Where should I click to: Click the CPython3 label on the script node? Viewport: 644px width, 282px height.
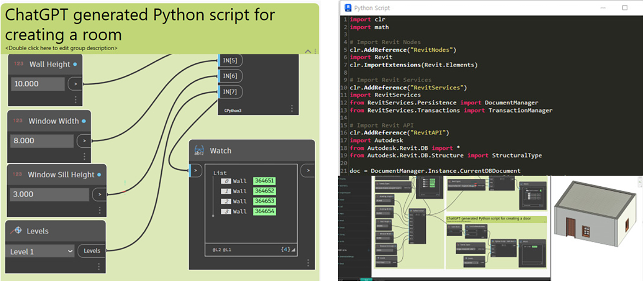(x=233, y=110)
